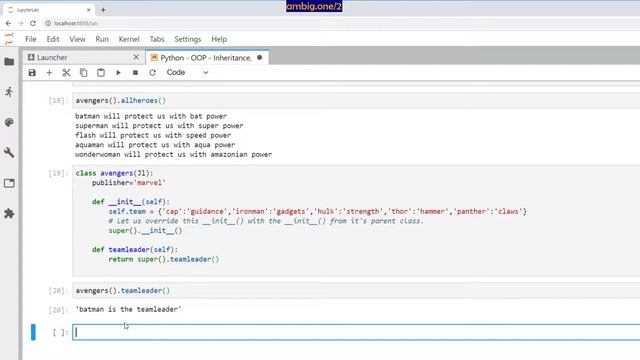Open a new browser tab

point(103,10)
